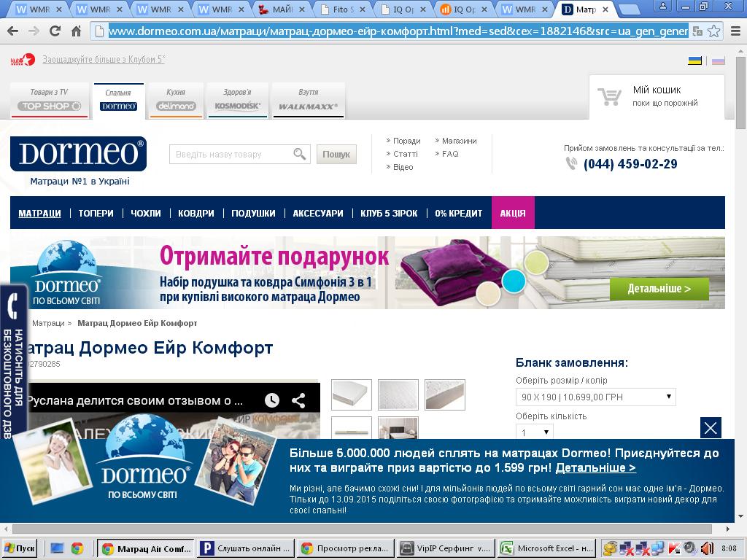Select the mattress corner cross-section thumbnail
The width and height of the screenshot is (747, 560).
[x=445, y=394]
